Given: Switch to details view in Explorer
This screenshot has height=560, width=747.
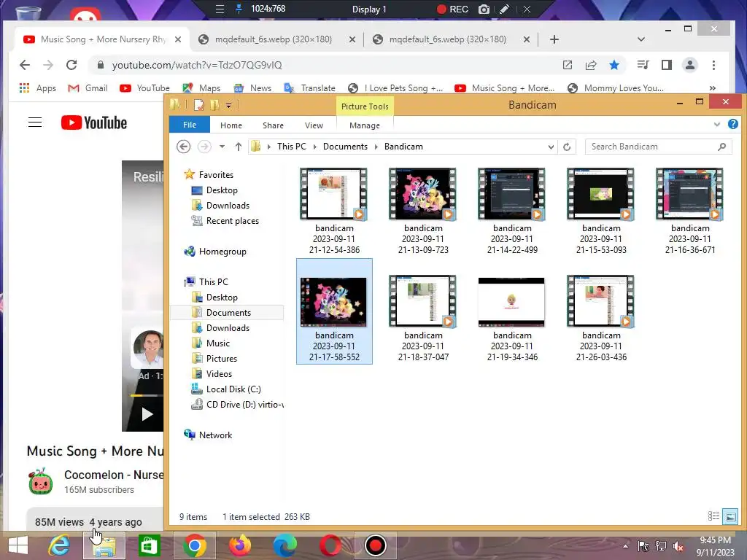Looking at the screenshot, I should pyautogui.click(x=713, y=516).
